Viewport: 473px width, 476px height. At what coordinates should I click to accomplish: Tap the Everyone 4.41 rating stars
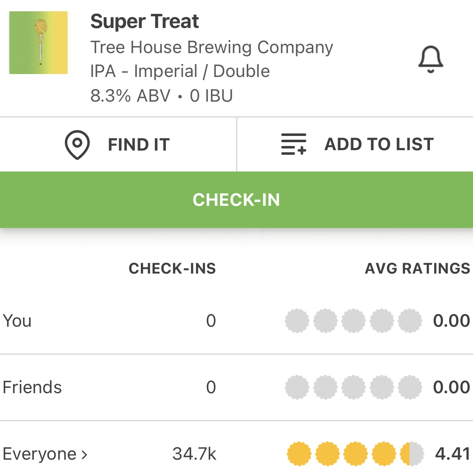[x=355, y=454]
